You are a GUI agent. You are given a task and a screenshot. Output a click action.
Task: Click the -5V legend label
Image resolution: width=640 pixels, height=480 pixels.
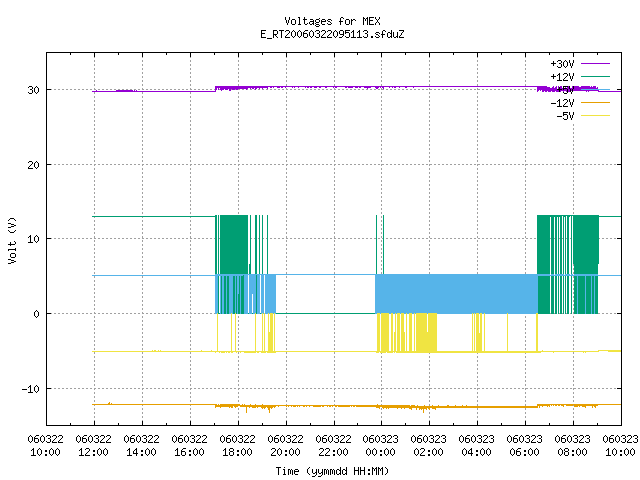click(x=565, y=116)
